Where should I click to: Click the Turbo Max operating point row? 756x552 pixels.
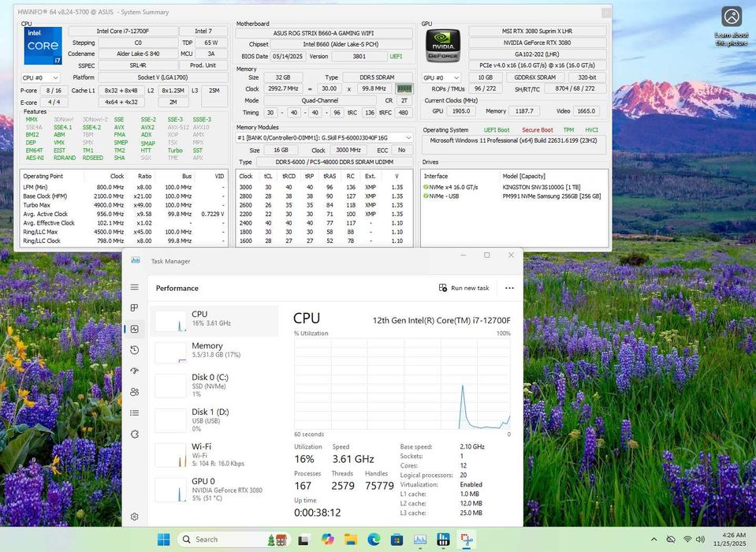click(x=124, y=205)
